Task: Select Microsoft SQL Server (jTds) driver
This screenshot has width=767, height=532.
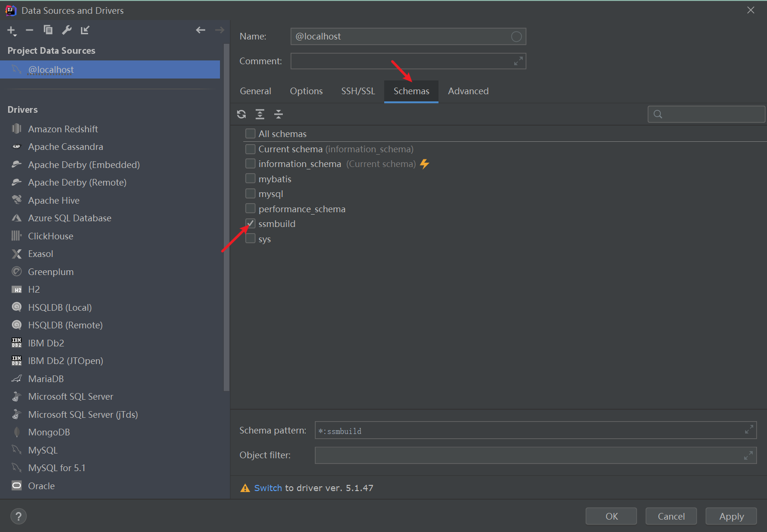Action: [x=110, y=414]
